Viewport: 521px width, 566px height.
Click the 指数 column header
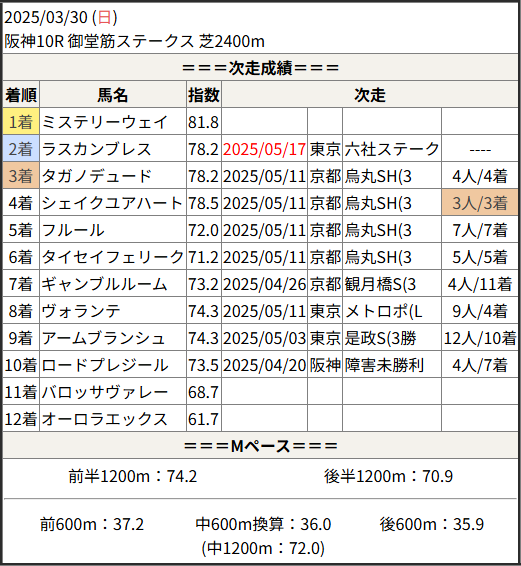(204, 95)
